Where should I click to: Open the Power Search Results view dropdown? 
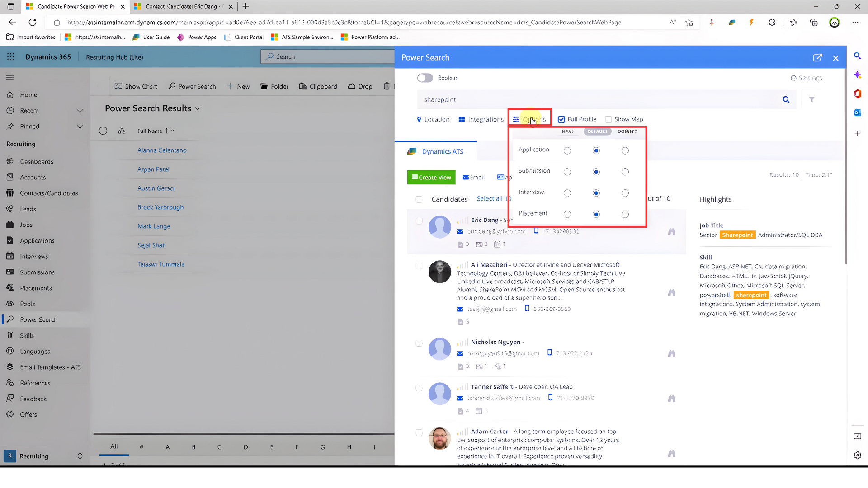(x=198, y=108)
